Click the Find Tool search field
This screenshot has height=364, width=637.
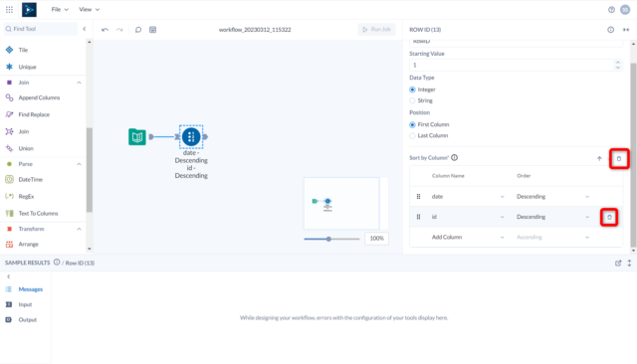(41, 29)
